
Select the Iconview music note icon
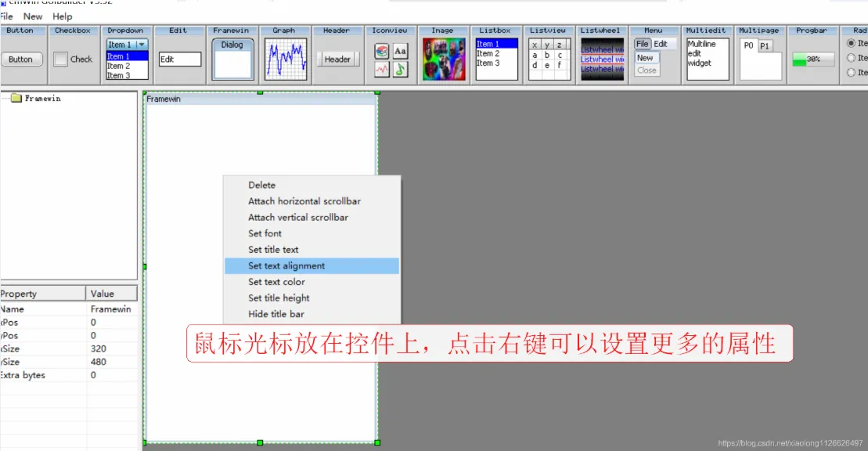pyautogui.click(x=400, y=70)
